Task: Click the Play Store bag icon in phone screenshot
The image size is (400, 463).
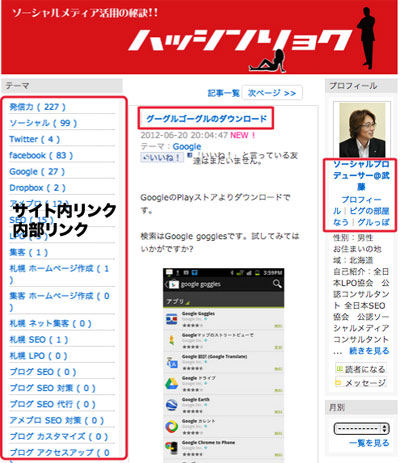Action: click(173, 284)
